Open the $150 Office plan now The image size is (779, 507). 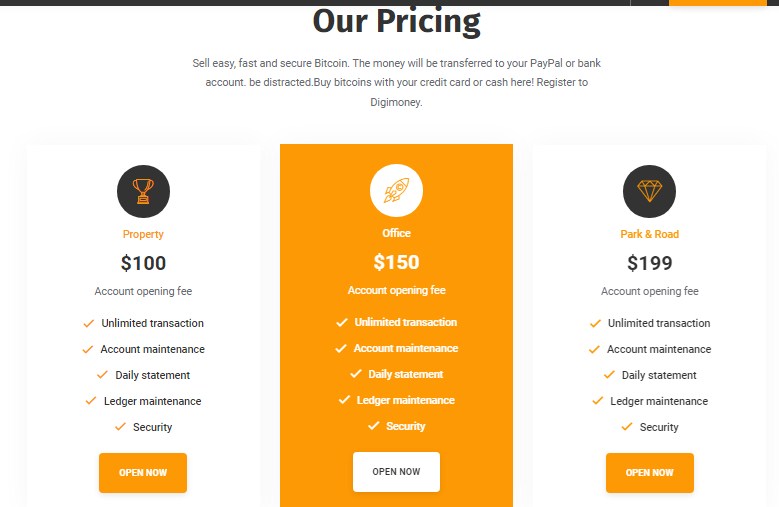pos(396,472)
